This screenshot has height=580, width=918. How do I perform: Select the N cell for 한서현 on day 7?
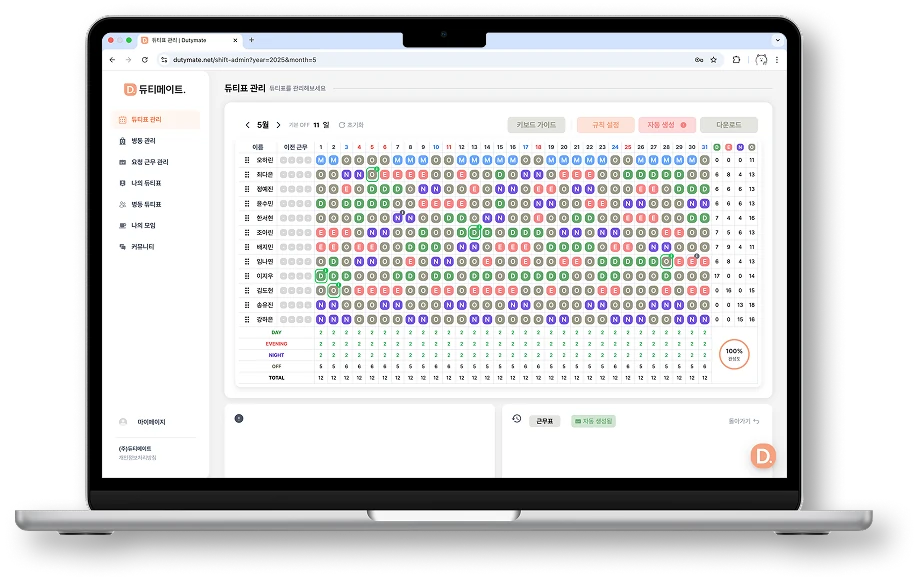[398, 218]
